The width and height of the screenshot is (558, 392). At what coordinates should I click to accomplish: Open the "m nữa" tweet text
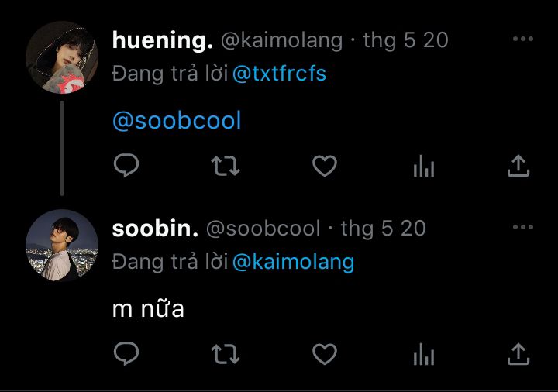point(148,308)
